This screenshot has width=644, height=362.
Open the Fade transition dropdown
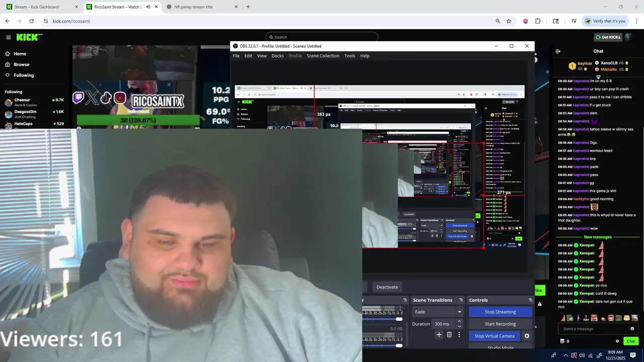[x=438, y=312]
